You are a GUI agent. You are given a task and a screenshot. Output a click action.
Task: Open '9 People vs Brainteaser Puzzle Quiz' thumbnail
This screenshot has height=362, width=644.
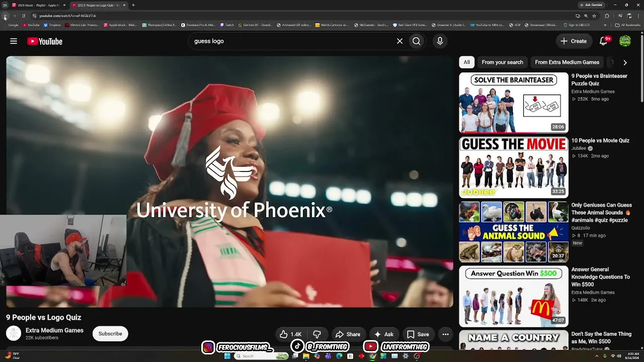tap(514, 103)
